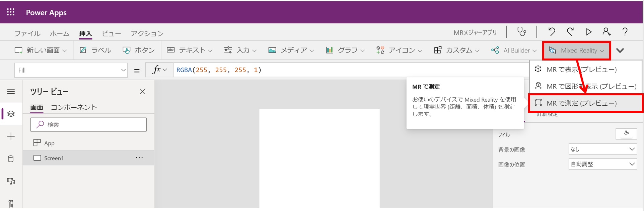The image size is (644, 211).
Task: Open the フィル color picker swatch
Action: pyautogui.click(x=626, y=134)
